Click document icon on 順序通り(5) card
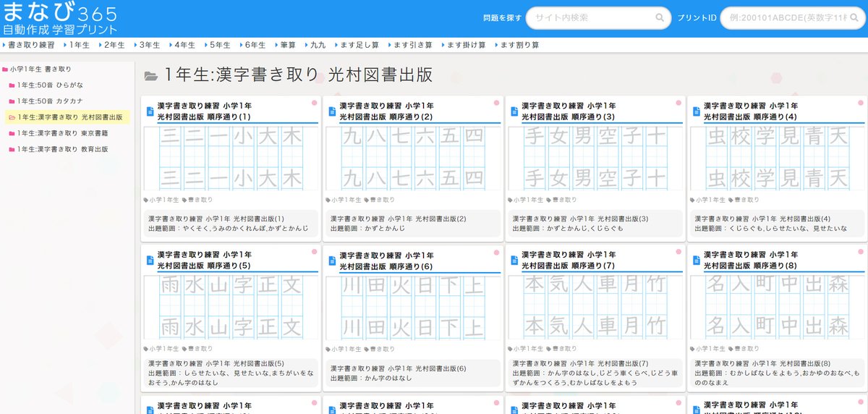Screen dimensions: 868x414 [150, 260]
